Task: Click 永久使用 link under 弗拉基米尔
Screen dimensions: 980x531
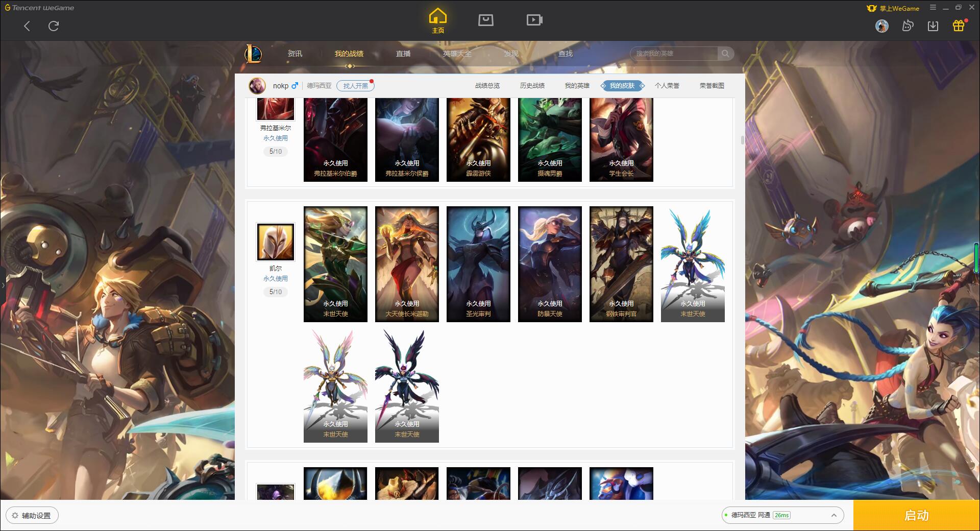Action: [x=276, y=138]
